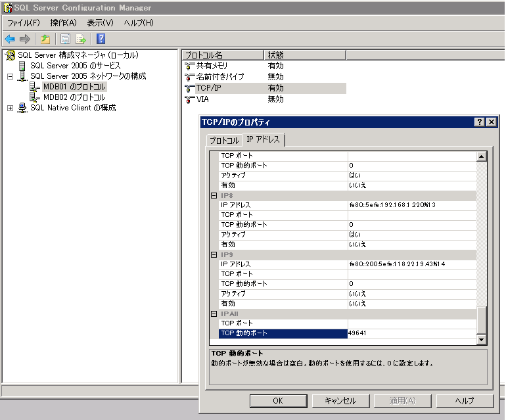Collapse the IPAll section in property grid
The height and width of the screenshot is (420, 506).
pyautogui.click(x=214, y=314)
